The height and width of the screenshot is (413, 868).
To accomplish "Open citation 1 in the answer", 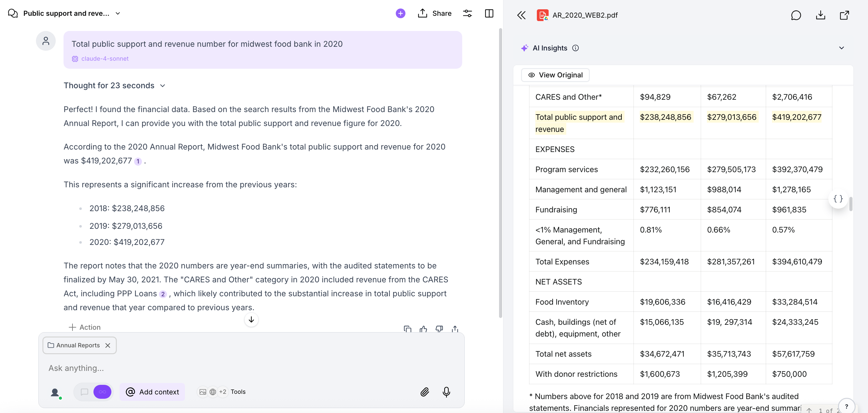I will (138, 161).
